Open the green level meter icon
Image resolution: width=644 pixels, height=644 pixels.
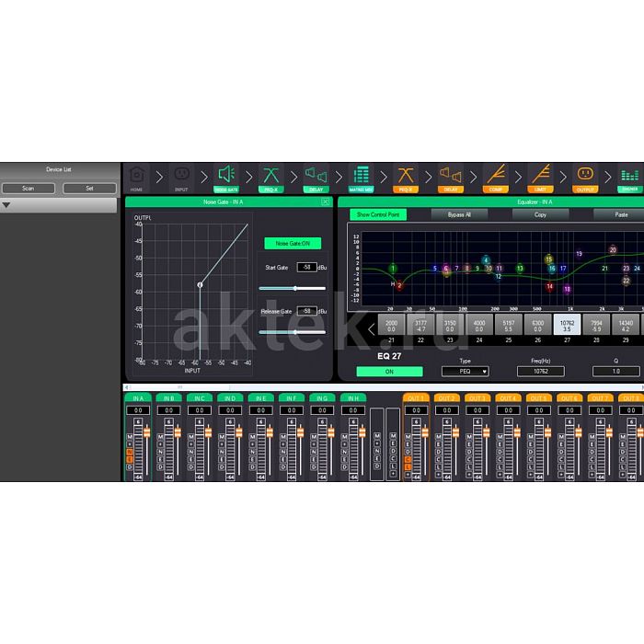[630, 178]
